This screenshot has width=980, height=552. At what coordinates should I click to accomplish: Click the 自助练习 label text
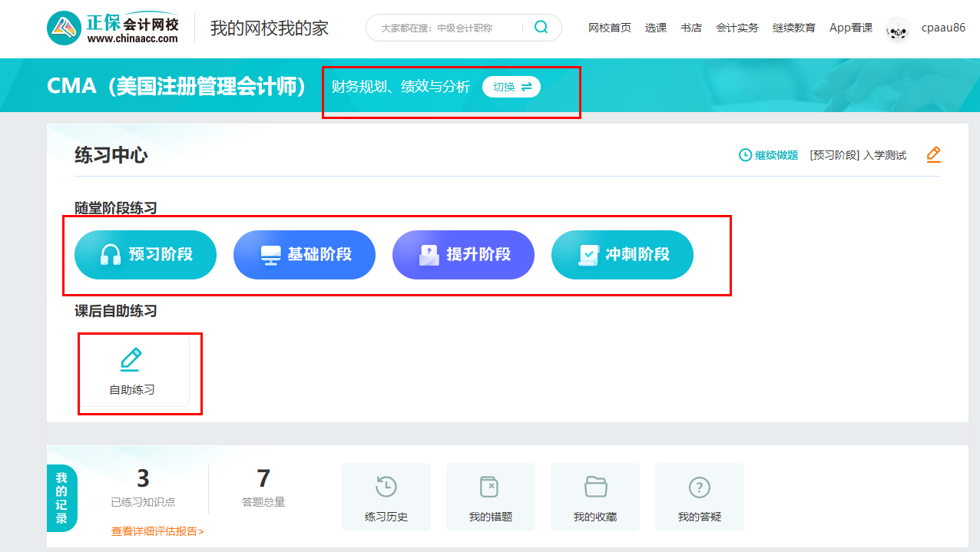(132, 389)
